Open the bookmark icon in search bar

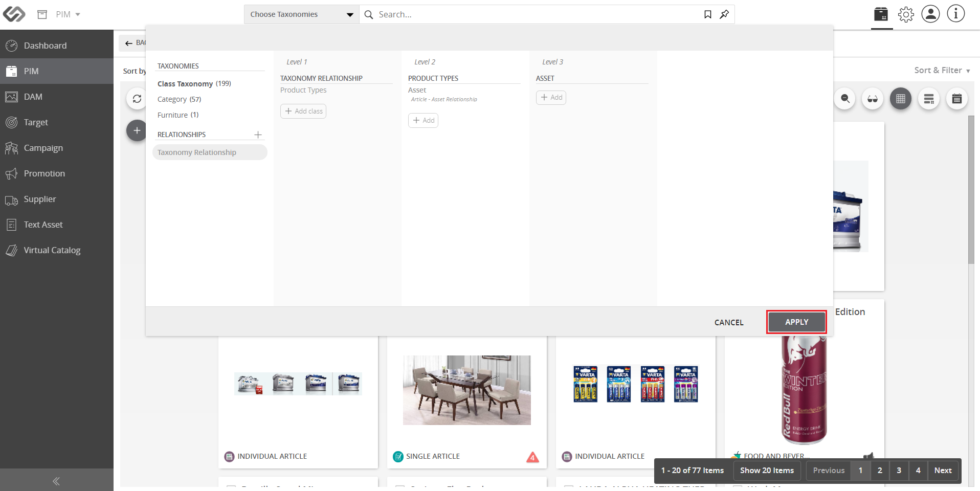pos(708,14)
